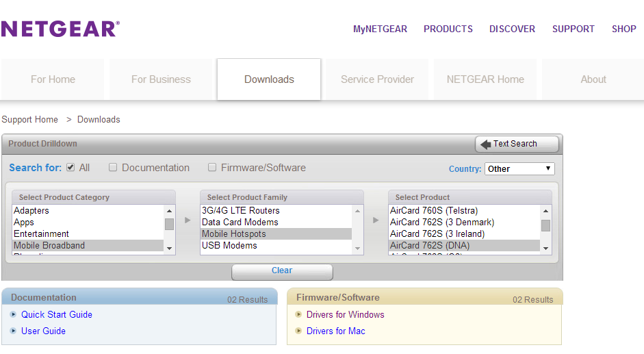
Task: Click arrow between Category and Family lists
Action: [x=188, y=220]
